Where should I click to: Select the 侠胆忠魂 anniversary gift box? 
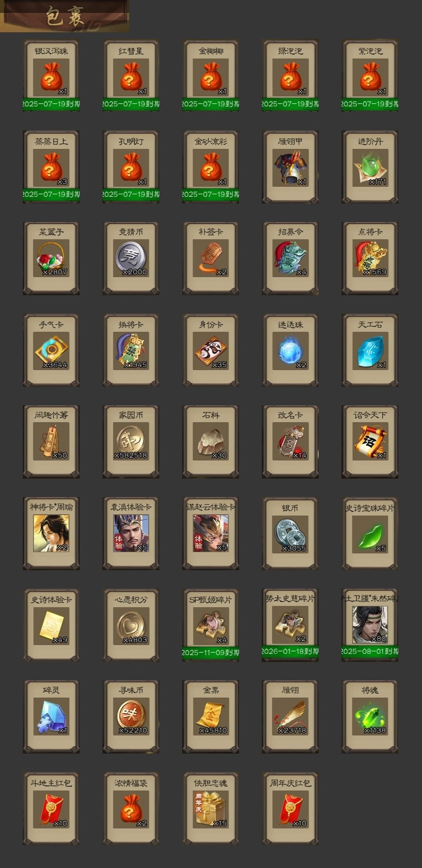click(x=211, y=809)
